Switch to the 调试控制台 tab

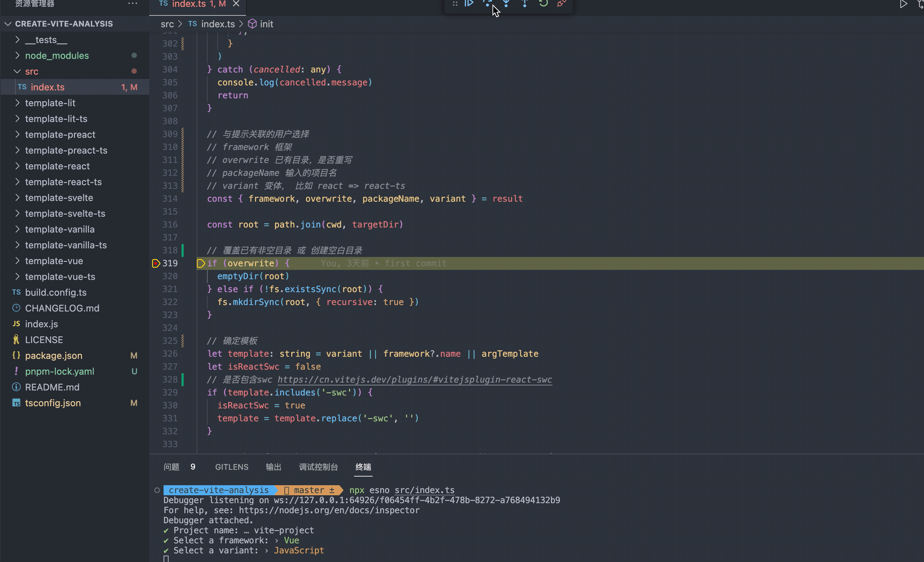coord(319,467)
